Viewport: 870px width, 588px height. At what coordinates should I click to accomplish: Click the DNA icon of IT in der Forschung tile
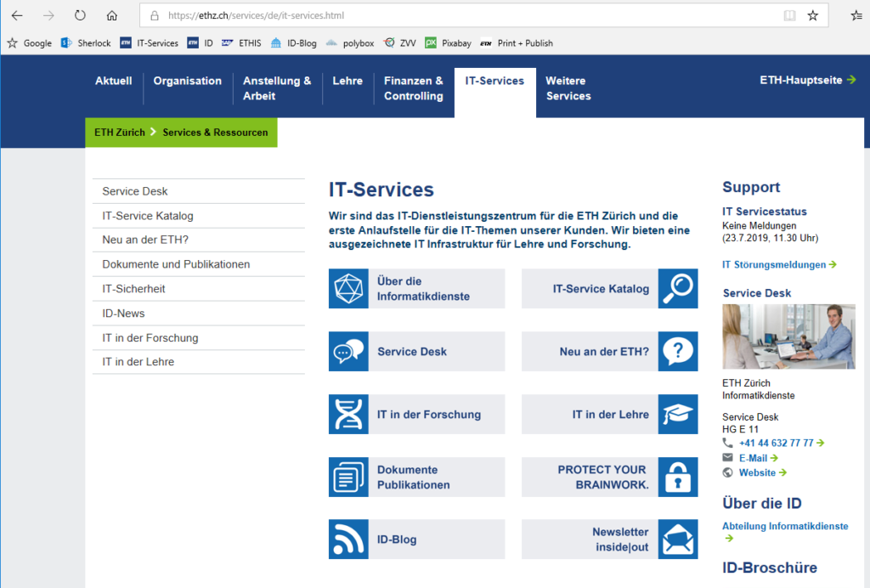348,415
